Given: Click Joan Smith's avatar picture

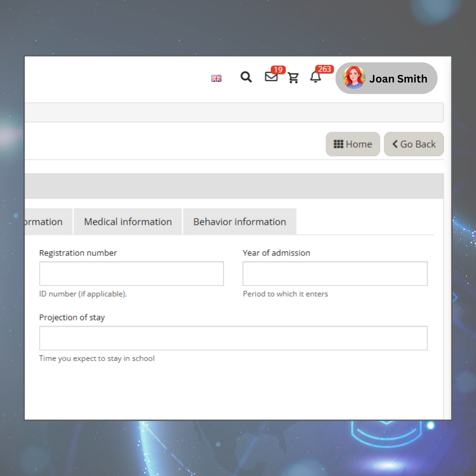Looking at the screenshot, I should pyautogui.click(x=354, y=78).
